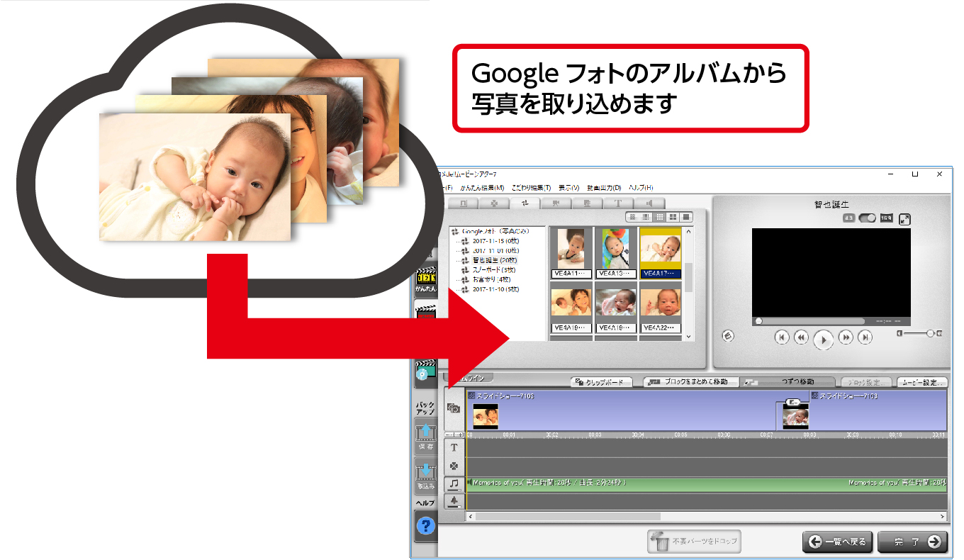Enable the large grid thumbnail view
The width and height of the screenshot is (964, 560).
click(674, 217)
